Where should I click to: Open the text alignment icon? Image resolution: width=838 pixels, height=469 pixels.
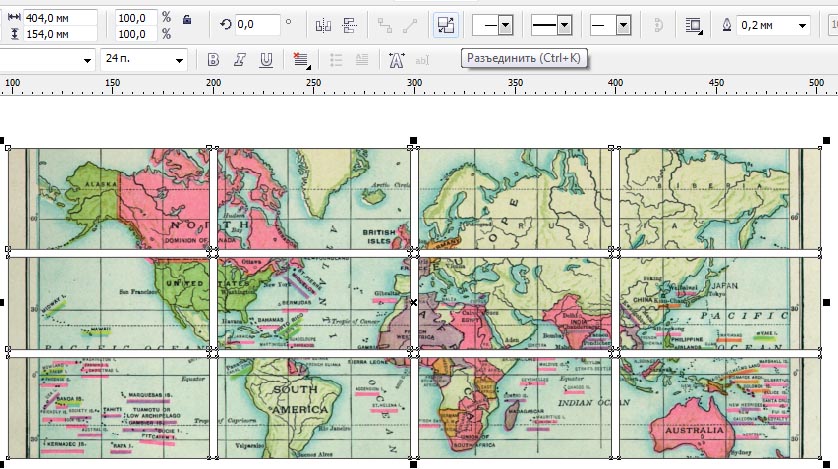[301, 60]
